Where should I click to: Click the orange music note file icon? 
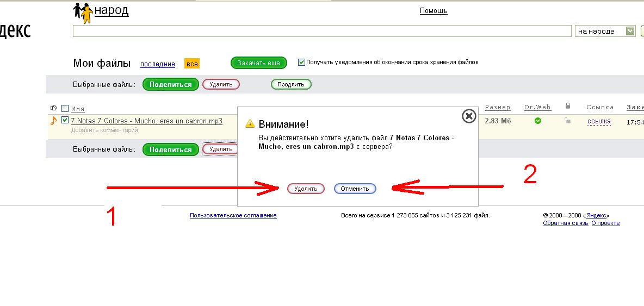53,121
